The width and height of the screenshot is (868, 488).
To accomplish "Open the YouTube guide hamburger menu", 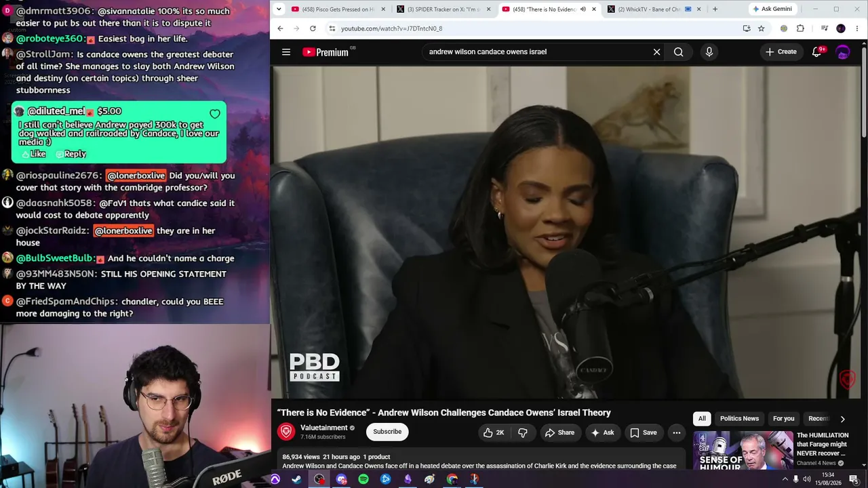I will click(286, 52).
